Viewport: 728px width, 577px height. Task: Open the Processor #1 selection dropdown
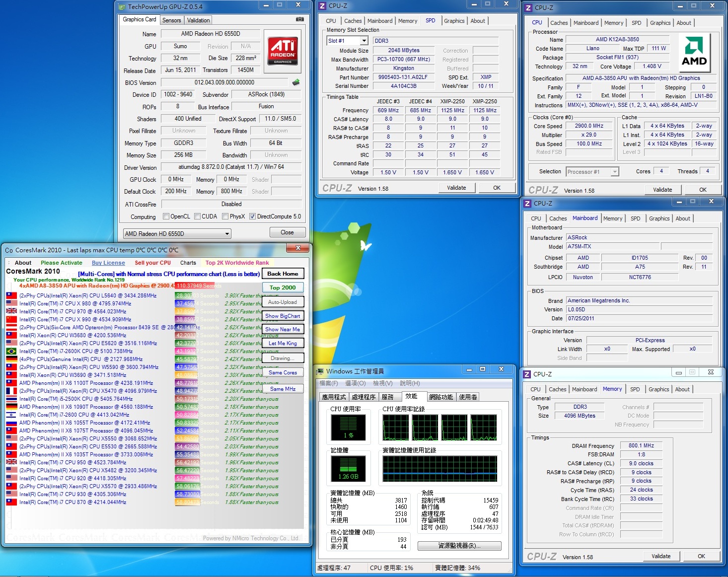(592, 172)
